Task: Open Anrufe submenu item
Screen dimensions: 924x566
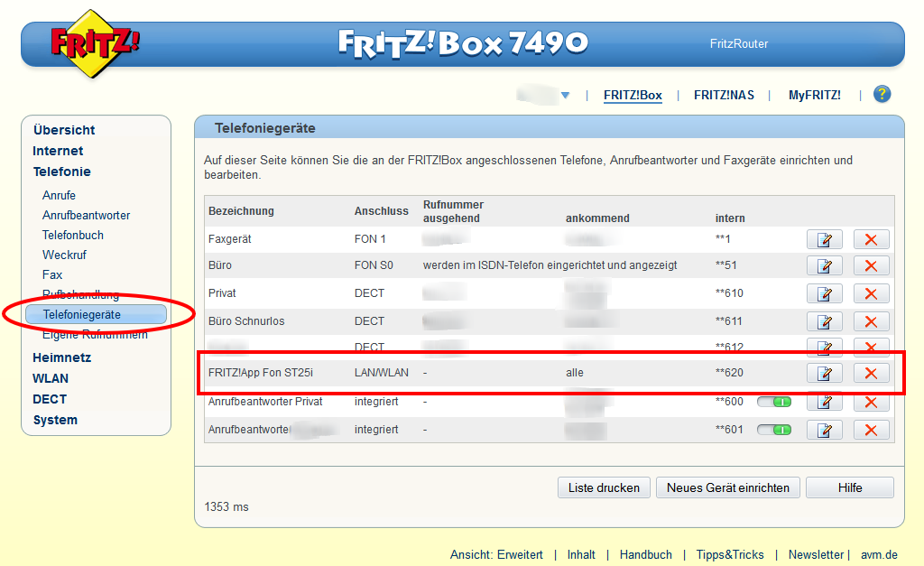Action: (59, 195)
